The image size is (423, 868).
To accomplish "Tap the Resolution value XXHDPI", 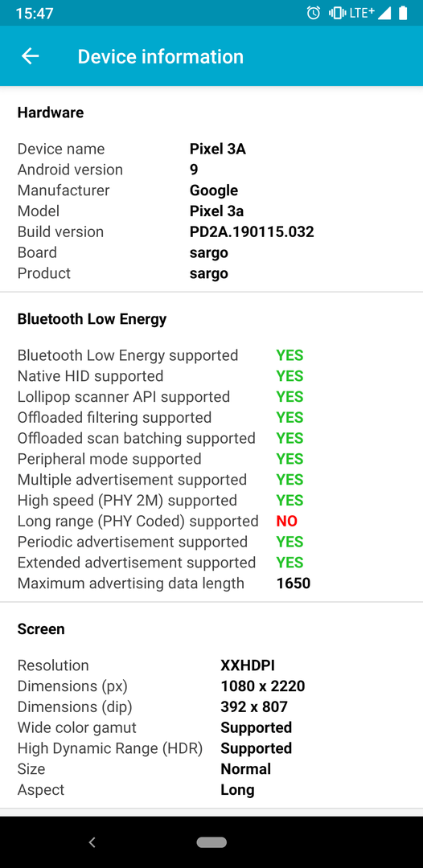I will [248, 665].
